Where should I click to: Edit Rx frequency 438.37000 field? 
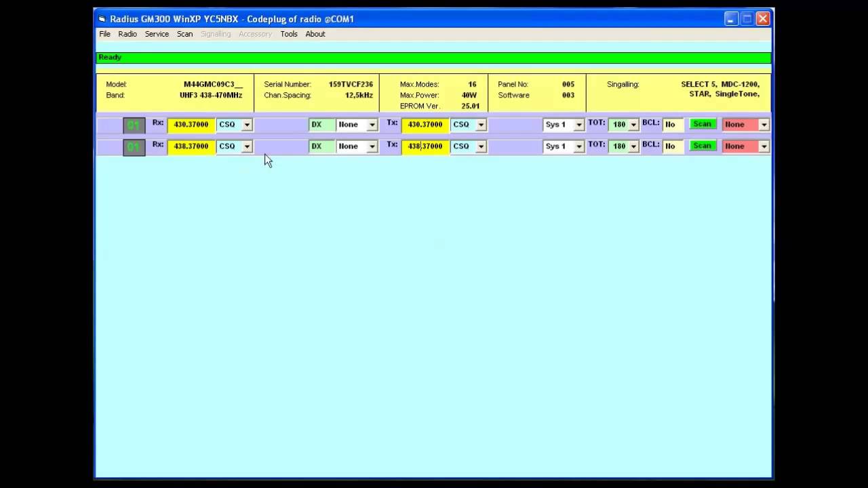(192, 146)
